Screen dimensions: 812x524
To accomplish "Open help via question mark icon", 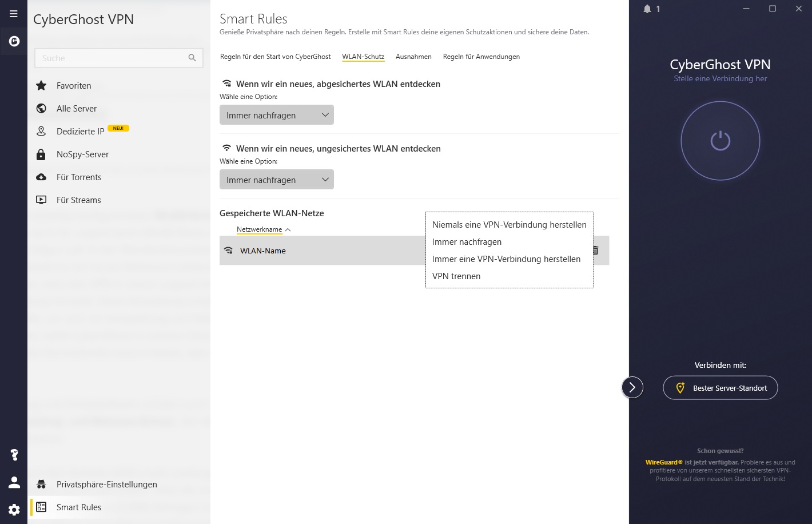I will tap(14, 455).
